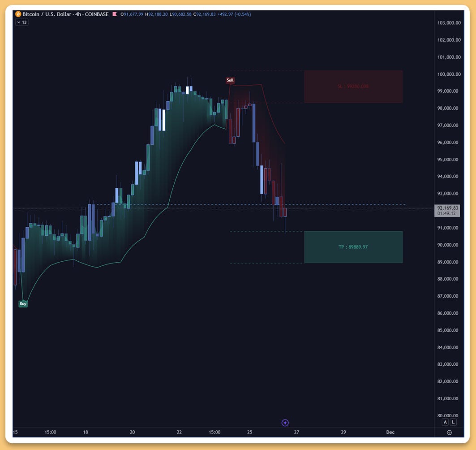Click the low value L90,682.58 in header
Screen dimensions: 476x450
180,14
